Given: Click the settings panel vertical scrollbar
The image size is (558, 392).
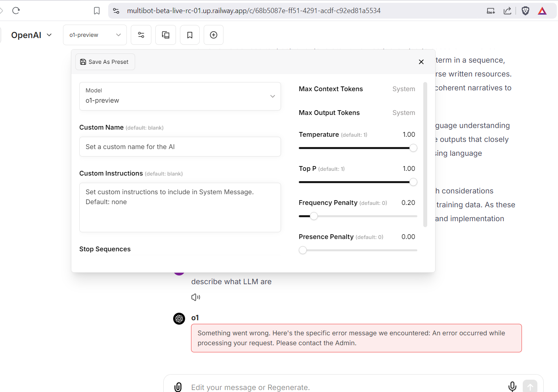Looking at the screenshot, I should point(425,155).
